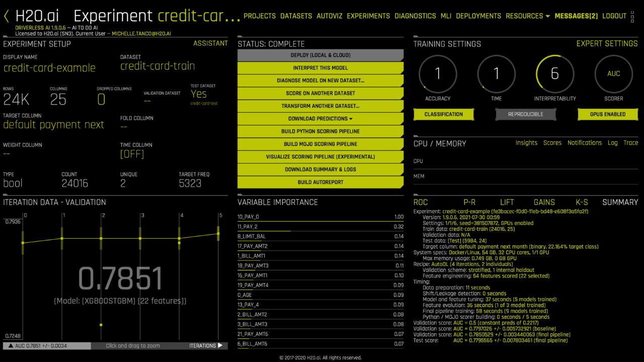Toggle the Reproducible setting
Viewport: 644px width, 362px height.
click(526, 114)
